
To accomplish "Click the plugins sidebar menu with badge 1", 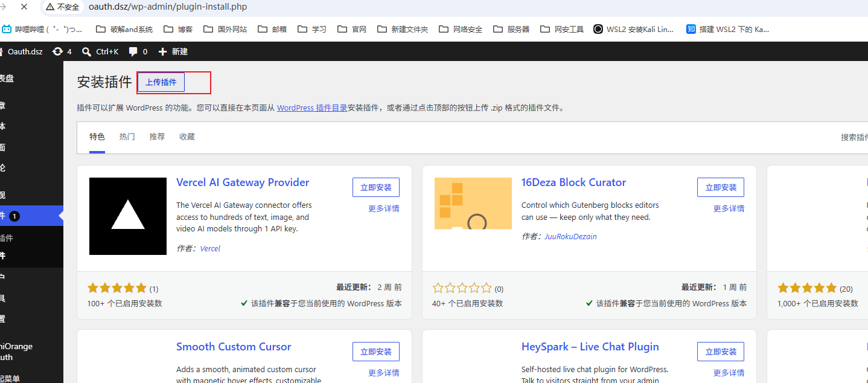I will tap(31, 216).
